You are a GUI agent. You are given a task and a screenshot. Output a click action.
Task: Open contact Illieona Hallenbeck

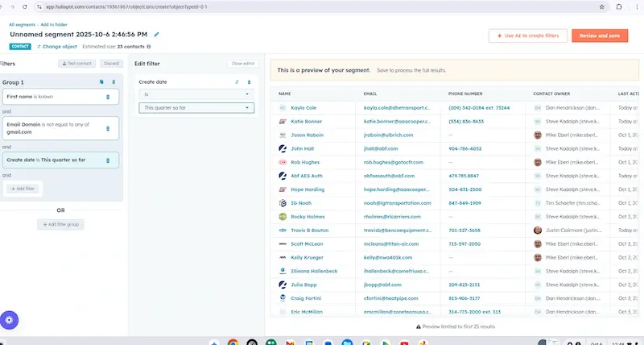click(x=314, y=272)
